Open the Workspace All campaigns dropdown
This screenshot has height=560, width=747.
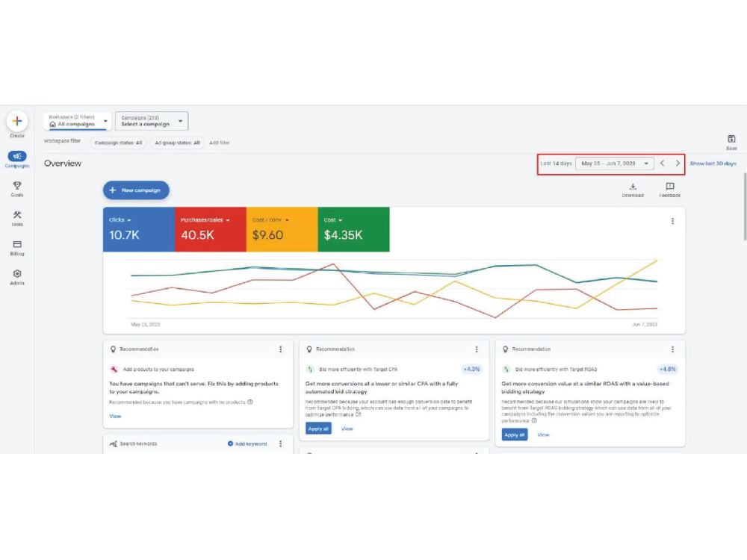78,120
